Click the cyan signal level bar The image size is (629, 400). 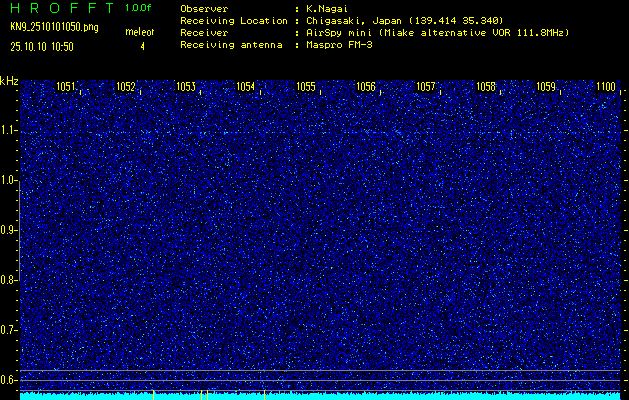[x=400, y=396]
